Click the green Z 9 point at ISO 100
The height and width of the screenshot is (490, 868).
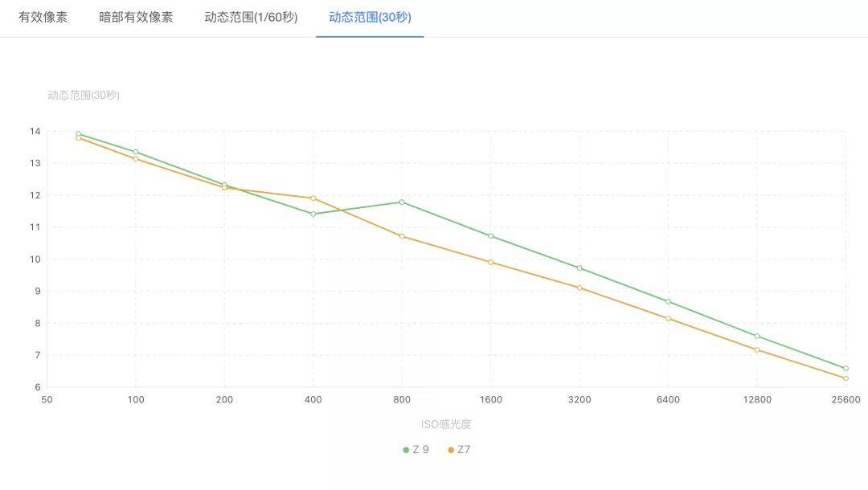[136, 152]
